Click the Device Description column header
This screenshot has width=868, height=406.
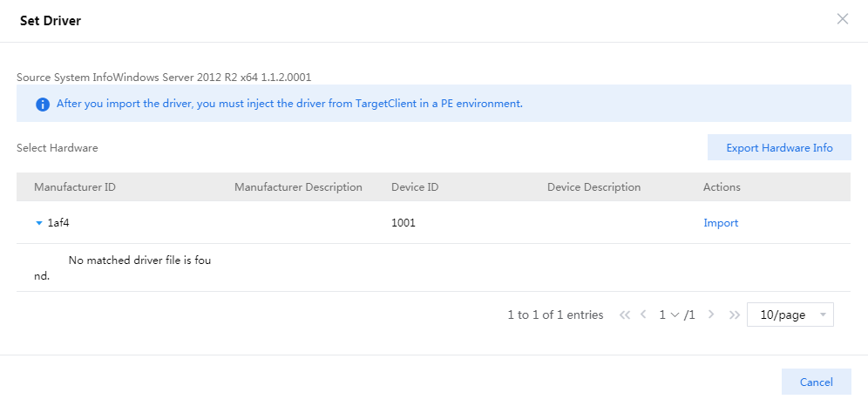[x=593, y=187]
